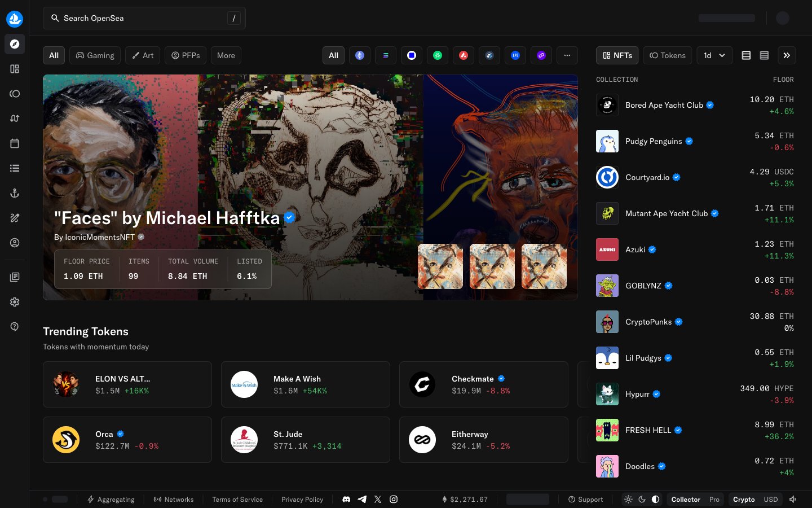This screenshot has height=508, width=812.
Task: Switch to light theme sun icon
Action: 628,500
